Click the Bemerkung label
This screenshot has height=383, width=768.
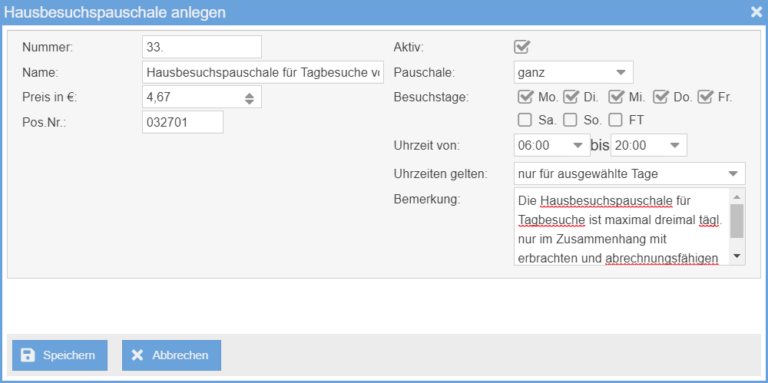click(428, 199)
